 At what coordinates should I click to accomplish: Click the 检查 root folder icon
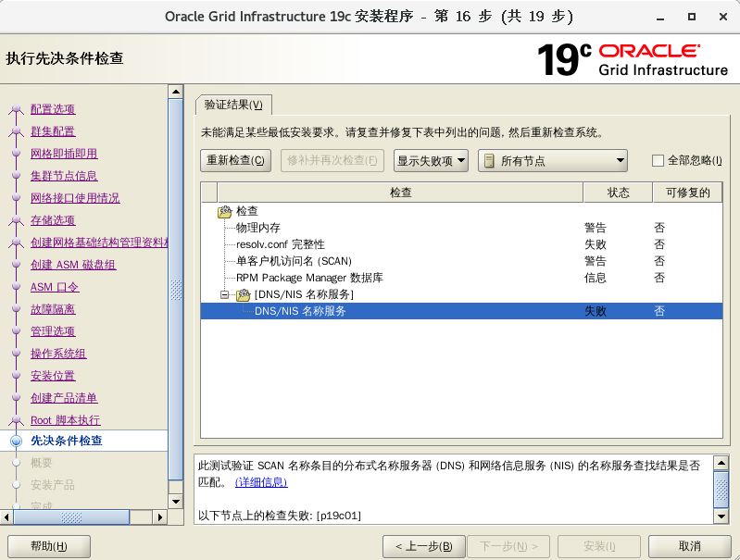pos(225,211)
